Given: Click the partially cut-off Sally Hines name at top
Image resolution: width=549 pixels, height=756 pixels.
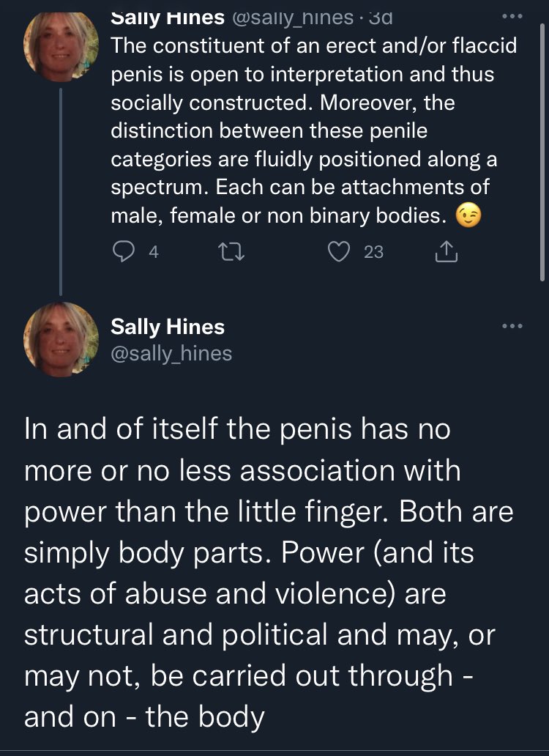Looking at the screenshot, I should coord(168,15).
